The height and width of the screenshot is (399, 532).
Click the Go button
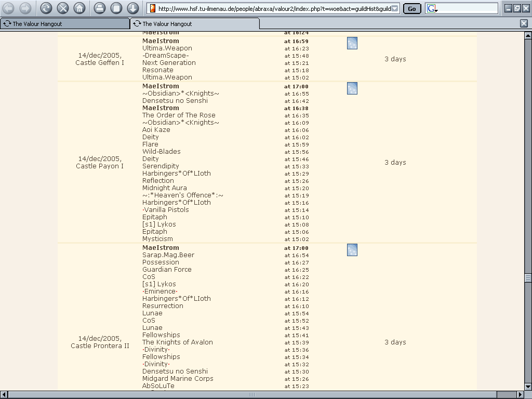[412, 8]
